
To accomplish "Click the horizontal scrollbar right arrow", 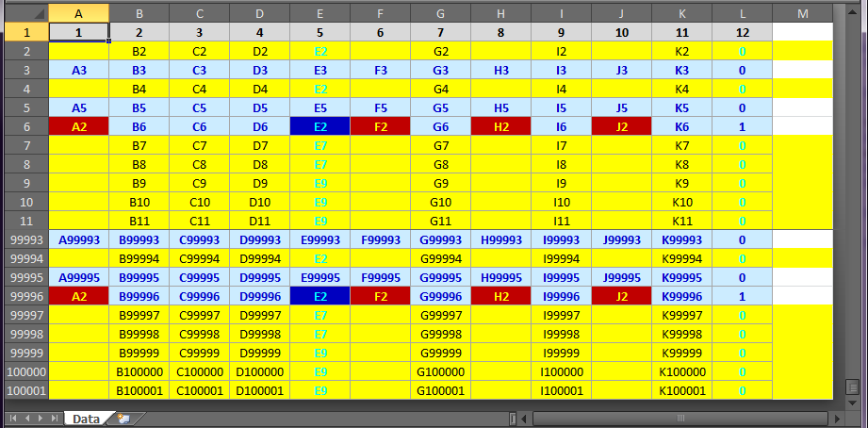I will tap(838, 418).
